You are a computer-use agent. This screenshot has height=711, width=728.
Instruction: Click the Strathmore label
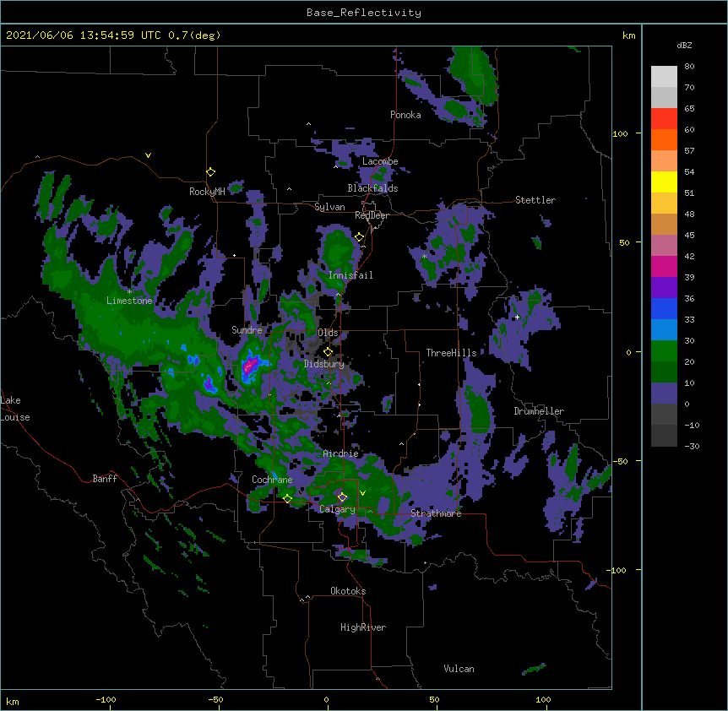coord(436,513)
